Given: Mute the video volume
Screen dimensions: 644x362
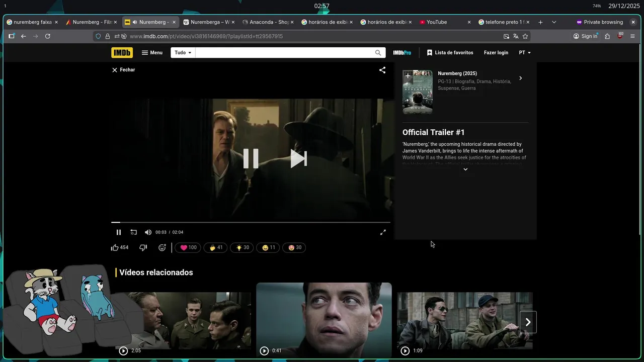Looking at the screenshot, I should click(x=148, y=232).
